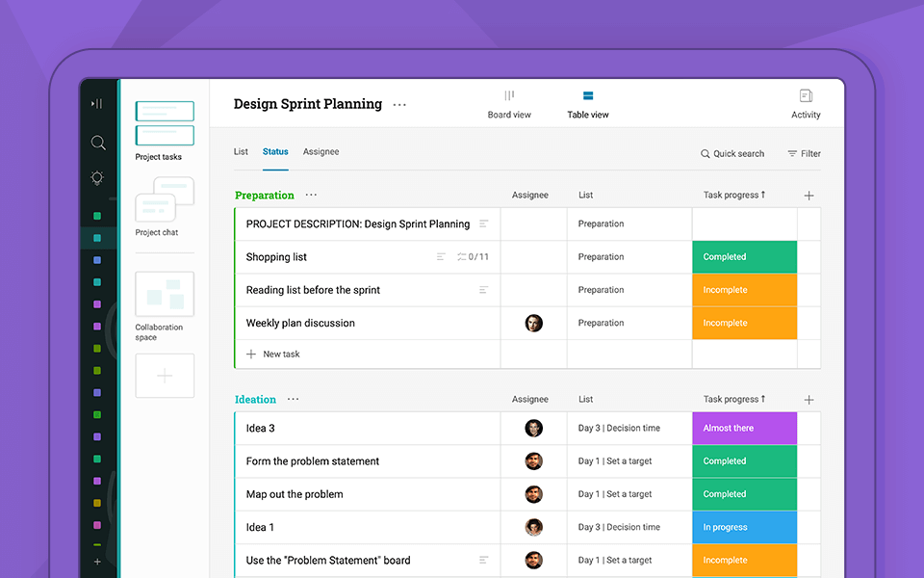Collapse the Ideation group title

[x=255, y=399]
